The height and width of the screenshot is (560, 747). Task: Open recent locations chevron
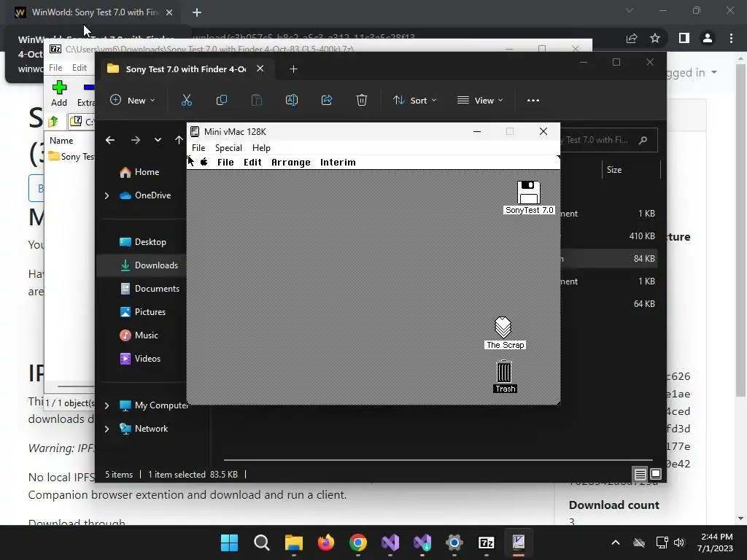pos(158,140)
